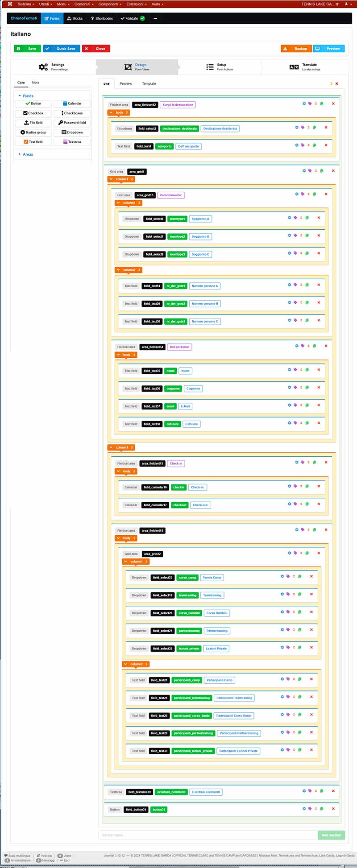Copy the nr_der_gste1 text field row

tap(307, 285)
